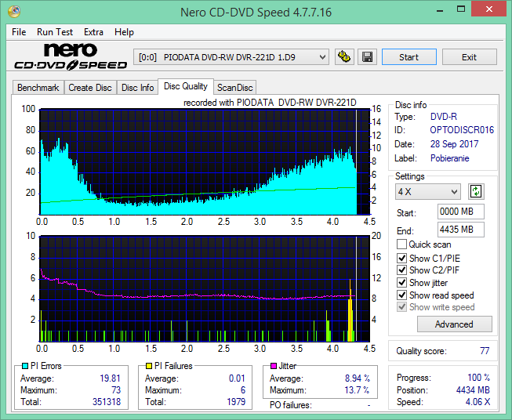Click the cyan PI Errors color swatch

click(x=24, y=366)
